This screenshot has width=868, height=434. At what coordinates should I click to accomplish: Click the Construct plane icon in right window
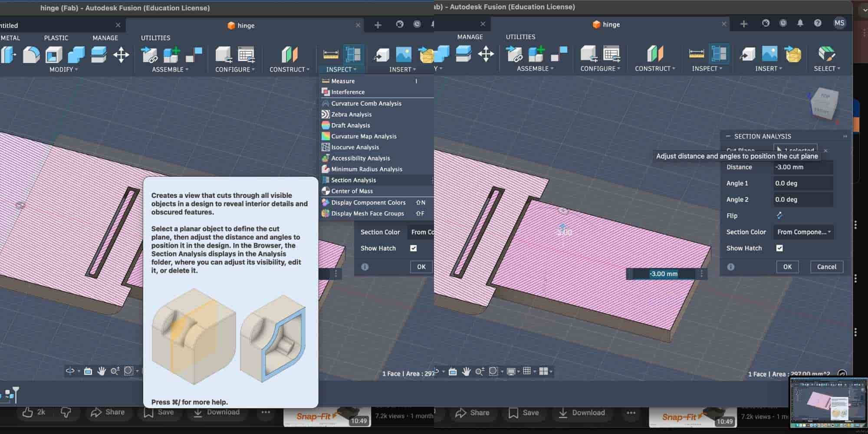click(655, 54)
